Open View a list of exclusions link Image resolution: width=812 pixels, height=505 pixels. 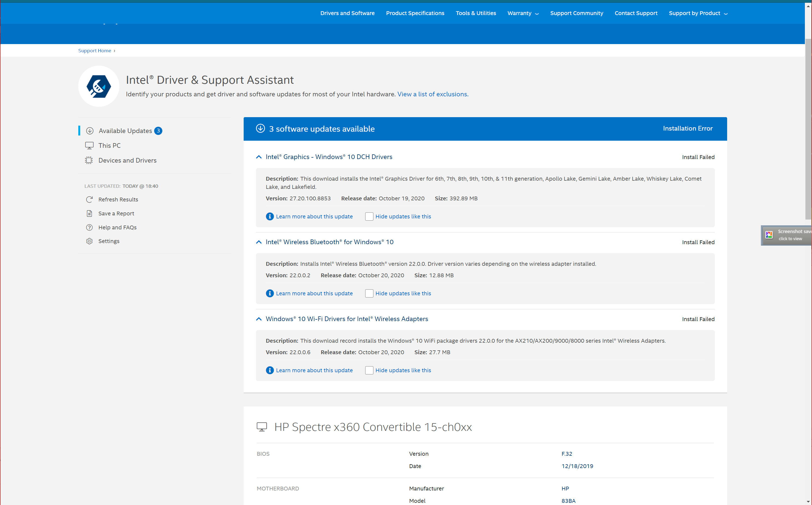tap(433, 94)
